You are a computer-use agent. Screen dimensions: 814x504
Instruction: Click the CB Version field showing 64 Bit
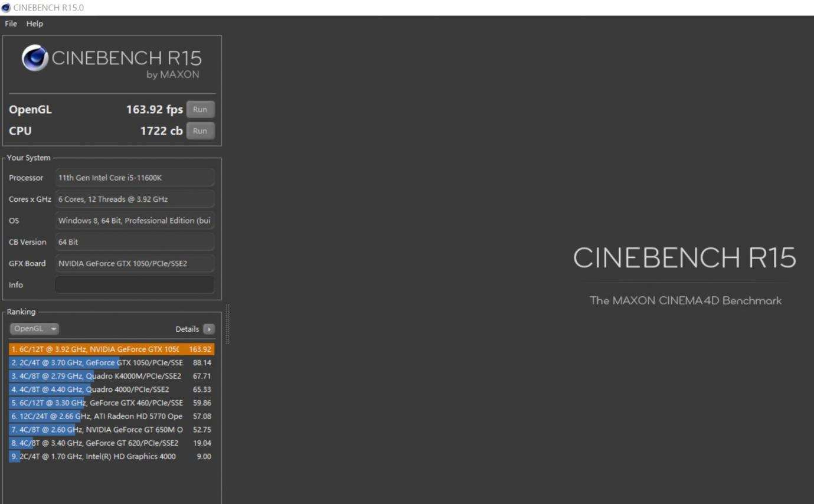(135, 242)
